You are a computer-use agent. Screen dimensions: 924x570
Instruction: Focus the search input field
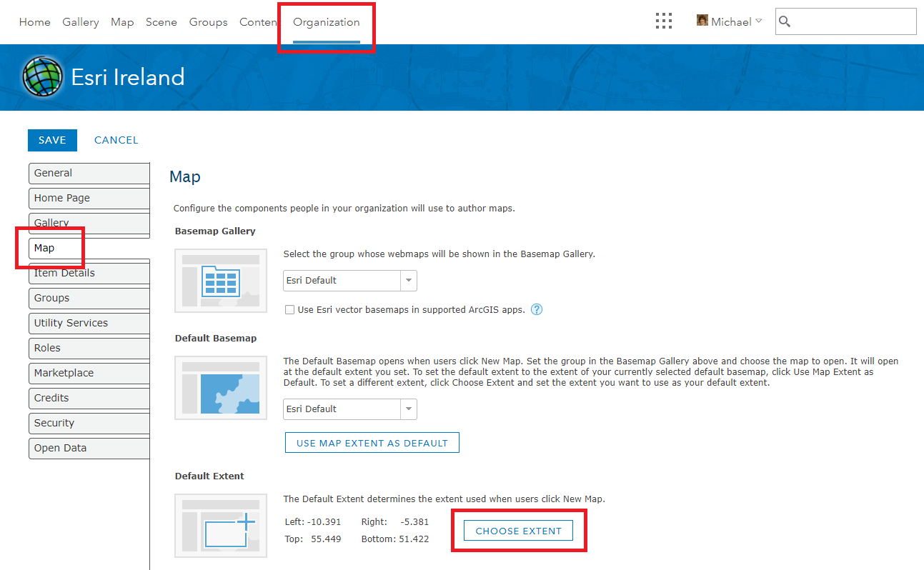point(845,21)
